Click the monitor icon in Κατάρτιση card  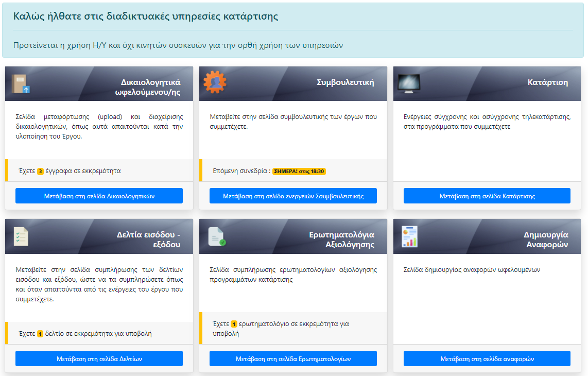(409, 83)
